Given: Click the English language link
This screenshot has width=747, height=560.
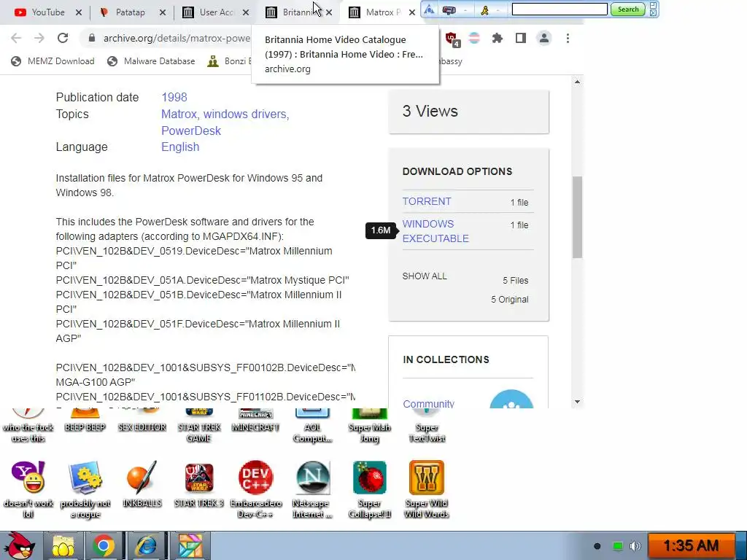Looking at the screenshot, I should 180,147.
